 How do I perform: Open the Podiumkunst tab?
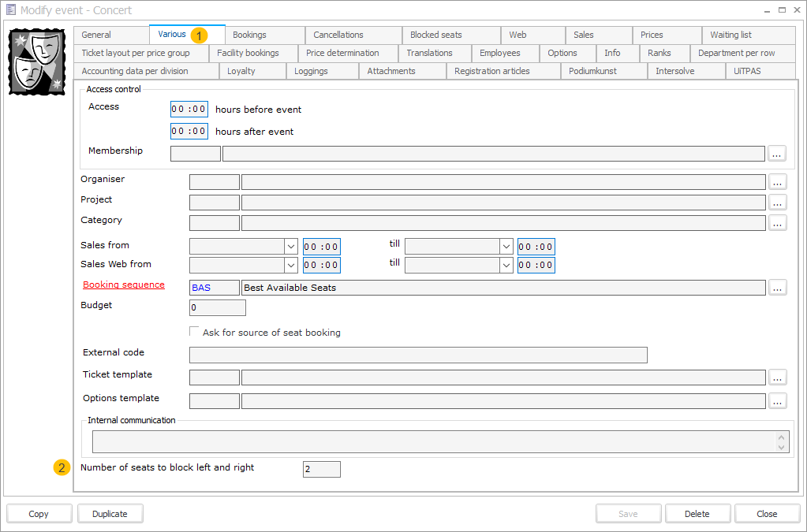click(603, 70)
